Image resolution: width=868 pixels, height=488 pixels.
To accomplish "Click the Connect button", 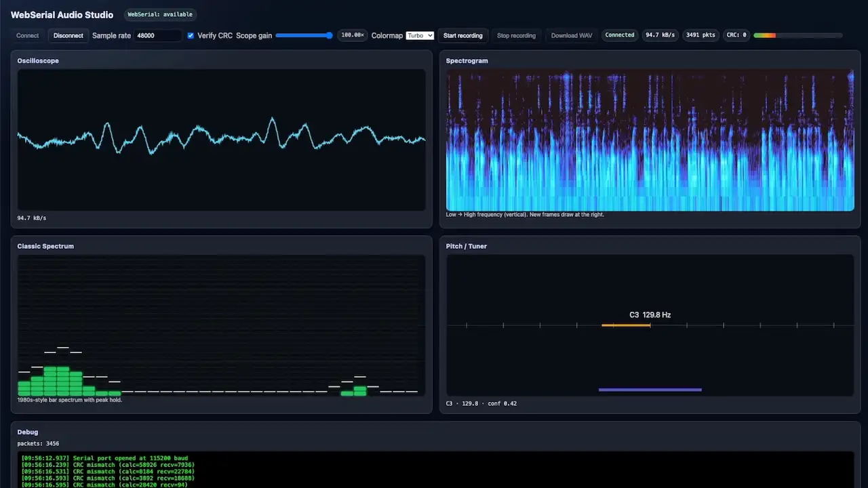I will click(x=27, y=35).
